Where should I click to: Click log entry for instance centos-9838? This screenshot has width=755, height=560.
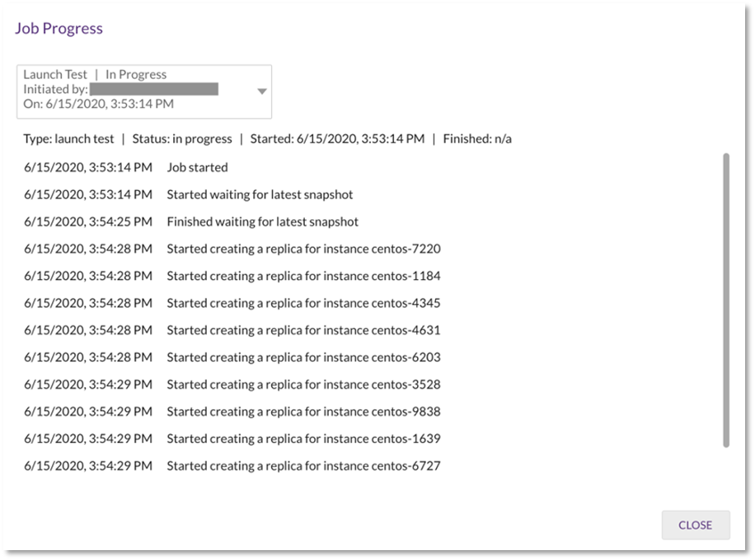tap(232, 411)
